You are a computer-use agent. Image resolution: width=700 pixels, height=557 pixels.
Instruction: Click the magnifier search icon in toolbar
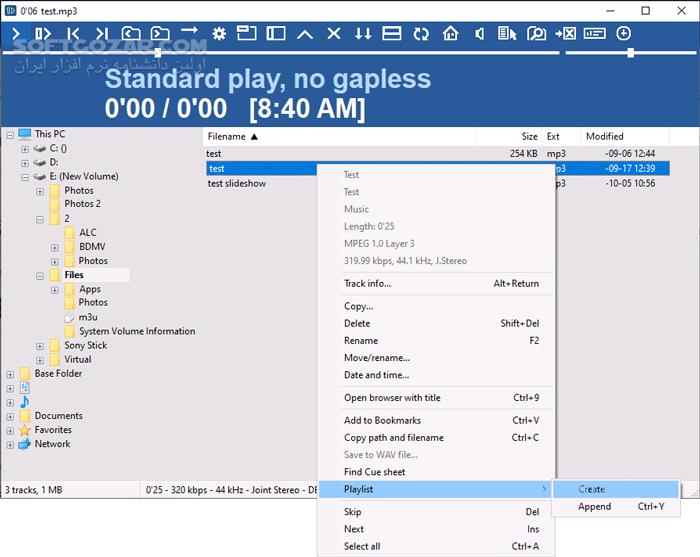pos(537,34)
